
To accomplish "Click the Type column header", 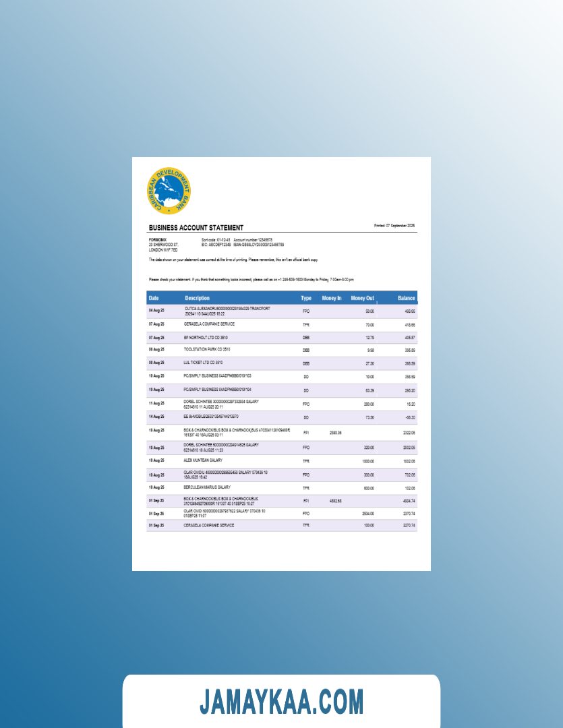I will [306, 298].
